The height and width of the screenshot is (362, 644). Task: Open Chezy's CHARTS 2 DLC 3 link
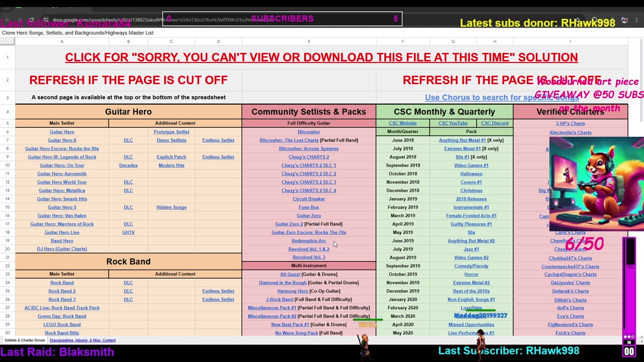309,182
